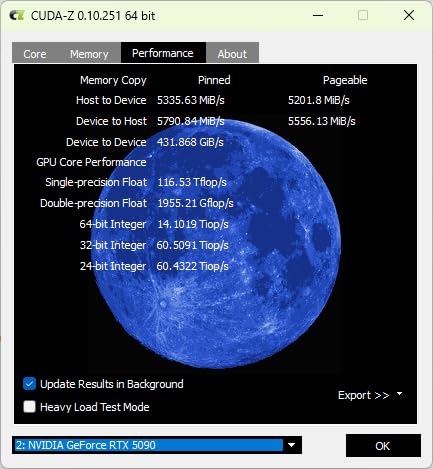Viewport: 433px width, 469px height.
Task: Minimize the CUDA-Z window
Action: (318, 15)
